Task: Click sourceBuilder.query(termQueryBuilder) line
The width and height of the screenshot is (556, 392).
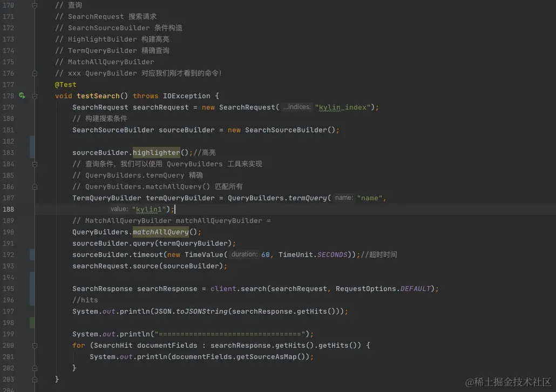Action: [x=154, y=244]
